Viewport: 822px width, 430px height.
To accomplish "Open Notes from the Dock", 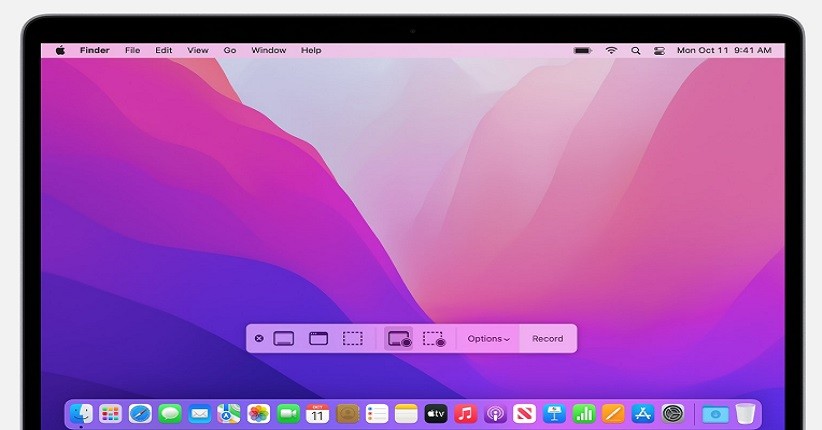I will [406, 414].
